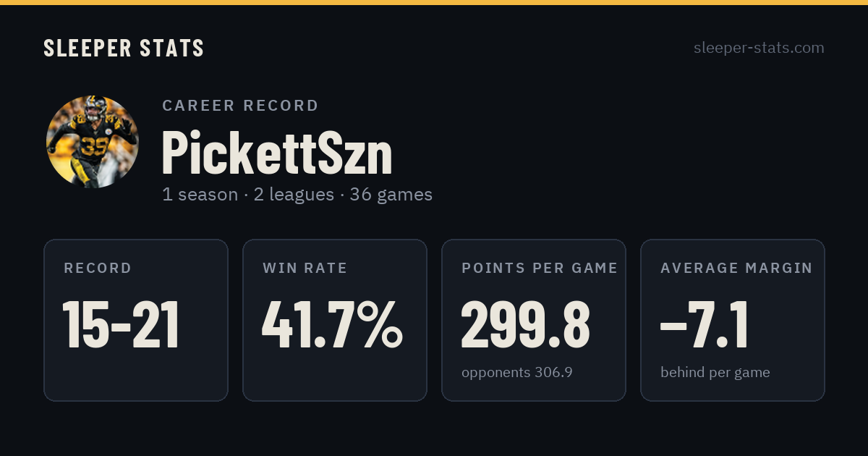868x456 pixels.
Task: Open the sleeper-stats.com link
Action: pyautogui.click(x=759, y=48)
